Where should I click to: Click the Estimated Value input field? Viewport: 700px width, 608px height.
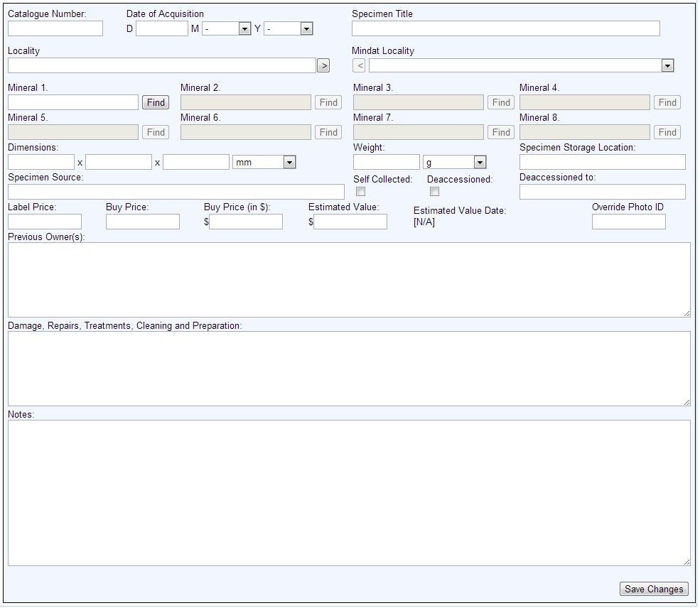[x=350, y=222]
